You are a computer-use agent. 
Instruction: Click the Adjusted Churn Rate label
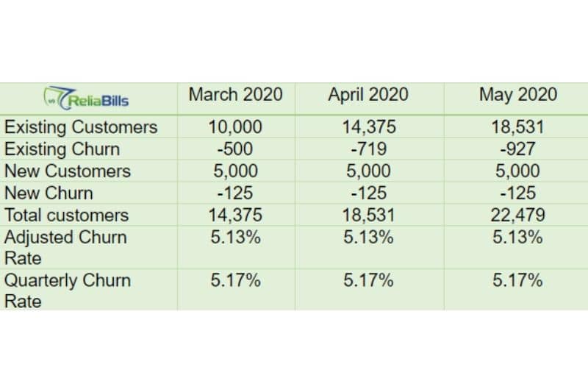[x=65, y=248]
